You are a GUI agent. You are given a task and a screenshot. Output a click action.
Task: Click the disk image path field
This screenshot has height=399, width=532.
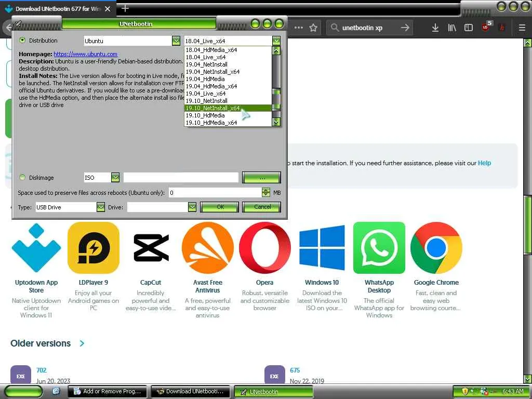(181, 177)
